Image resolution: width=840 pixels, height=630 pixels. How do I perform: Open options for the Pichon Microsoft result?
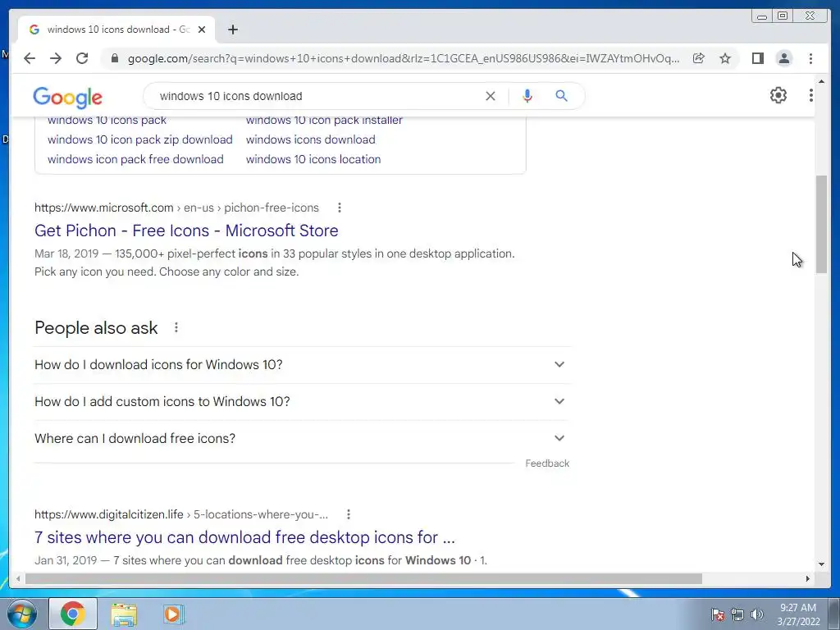[339, 208]
